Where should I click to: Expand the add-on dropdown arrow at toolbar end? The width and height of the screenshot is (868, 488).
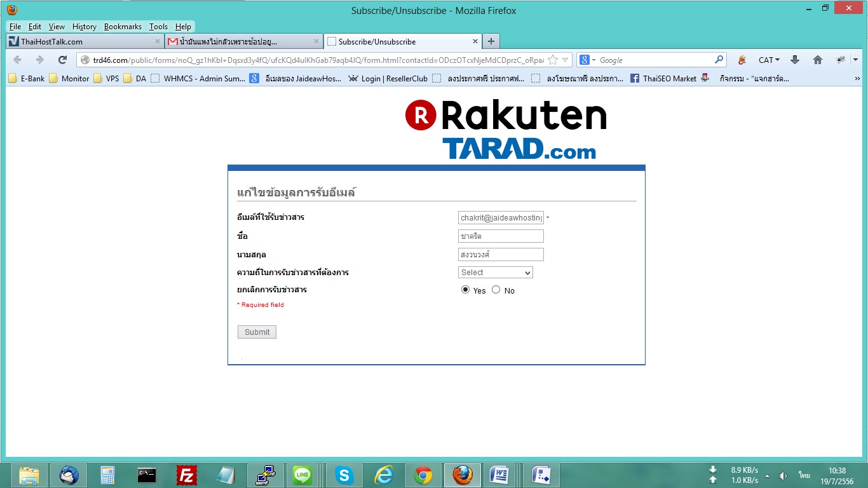[x=855, y=60]
